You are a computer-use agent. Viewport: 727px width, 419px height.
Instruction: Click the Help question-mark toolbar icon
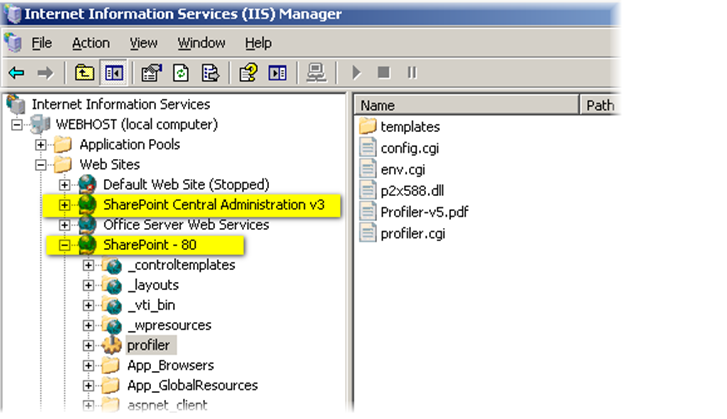[x=248, y=73]
